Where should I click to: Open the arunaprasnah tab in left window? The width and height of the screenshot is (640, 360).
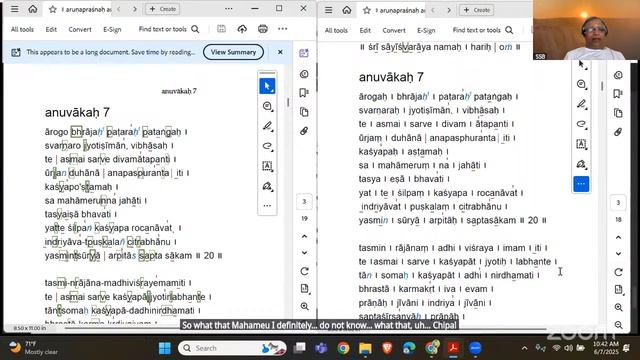[87, 9]
